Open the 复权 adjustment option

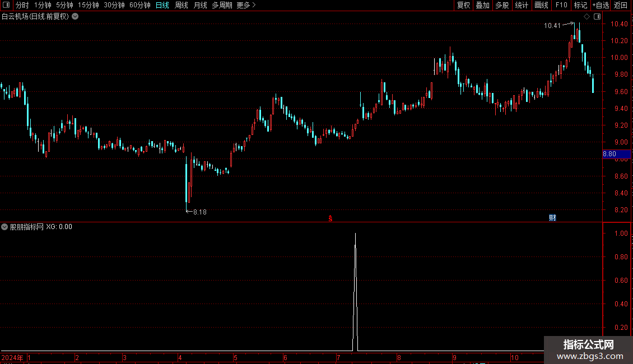(x=463, y=5)
